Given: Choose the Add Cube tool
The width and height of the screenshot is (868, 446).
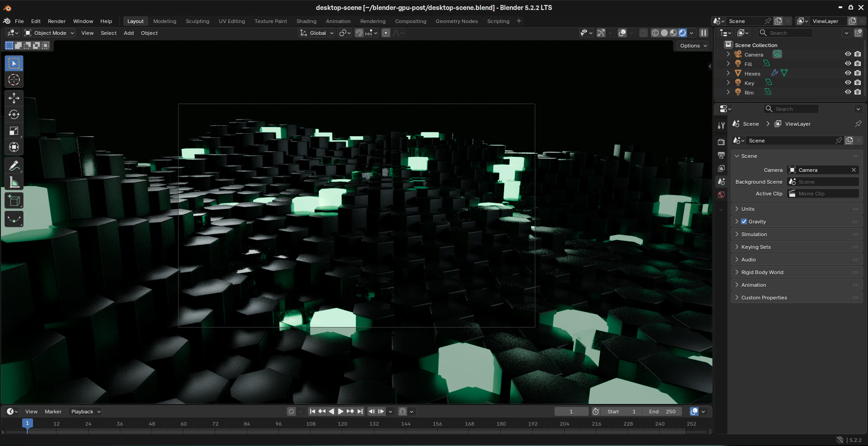Looking at the screenshot, I should (14, 201).
